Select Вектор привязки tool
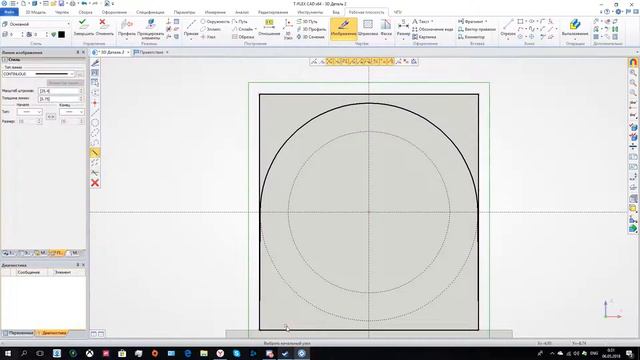The width and height of the screenshot is (640, 360). 477,29
